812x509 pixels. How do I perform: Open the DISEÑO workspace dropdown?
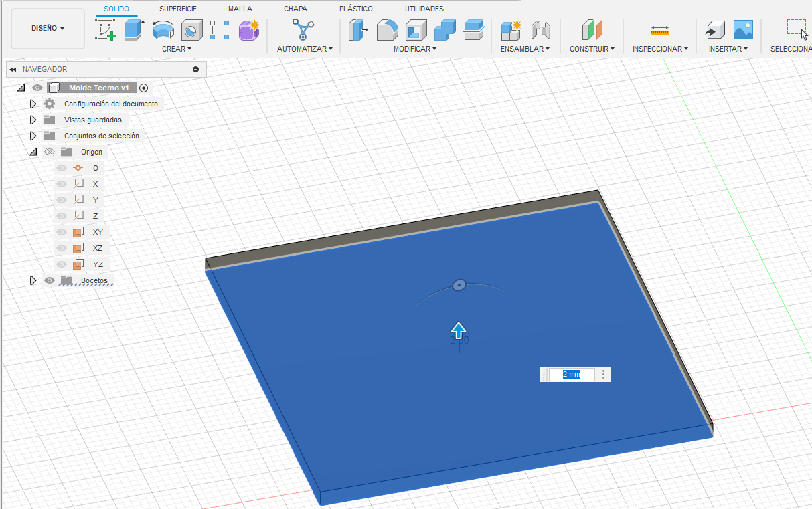coord(47,28)
